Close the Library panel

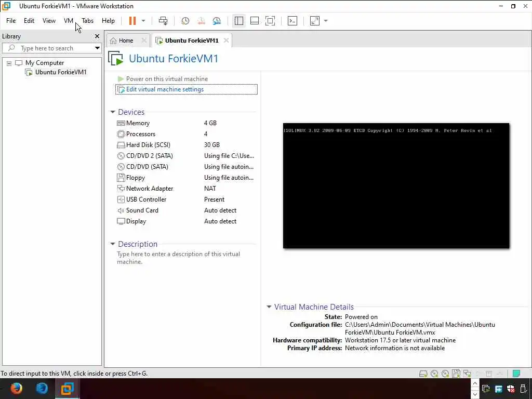coord(97,36)
